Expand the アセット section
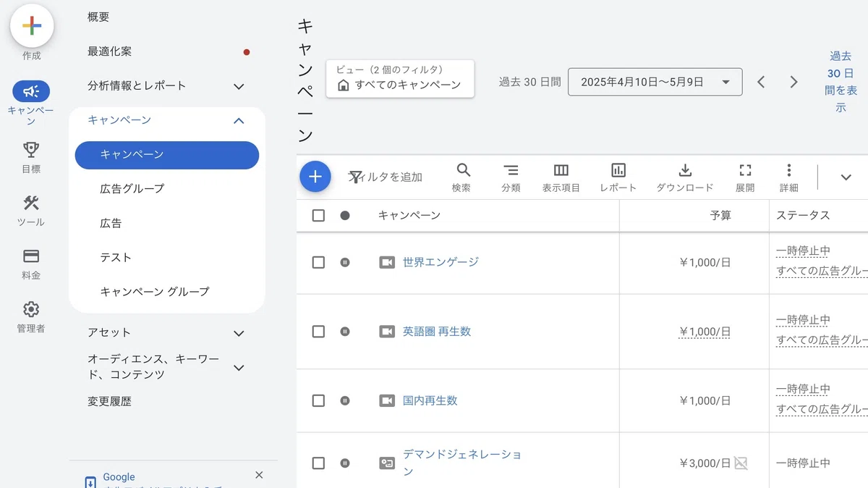 (x=239, y=334)
